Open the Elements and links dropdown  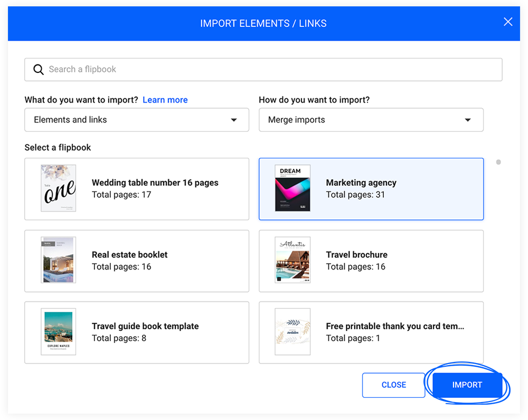point(137,120)
